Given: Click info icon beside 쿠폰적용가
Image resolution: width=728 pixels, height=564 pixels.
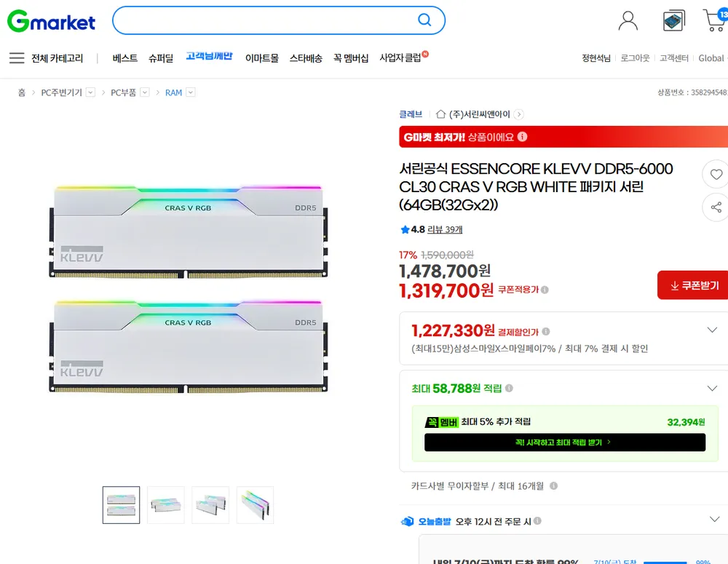Looking at the screenshot, I should 545,290.
